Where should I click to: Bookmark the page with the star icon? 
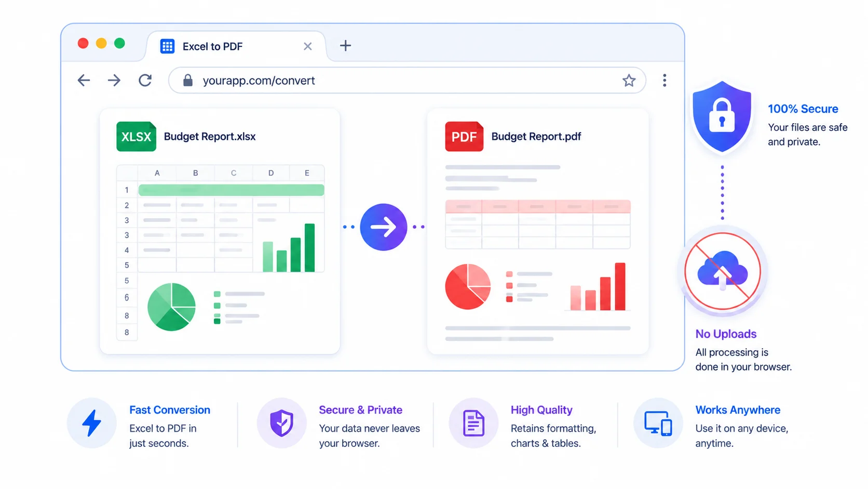629,81
